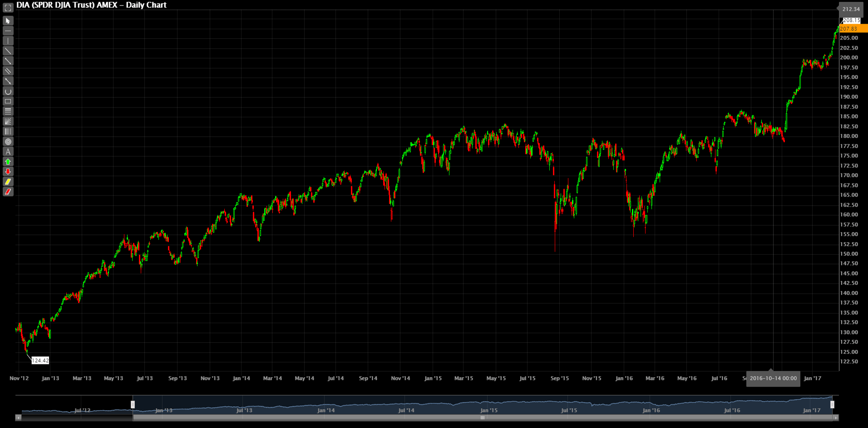Screen dimensions: 868x428
Task: Click the 2016-10-14 00:00 date label
Action: (x=773, y=378)
